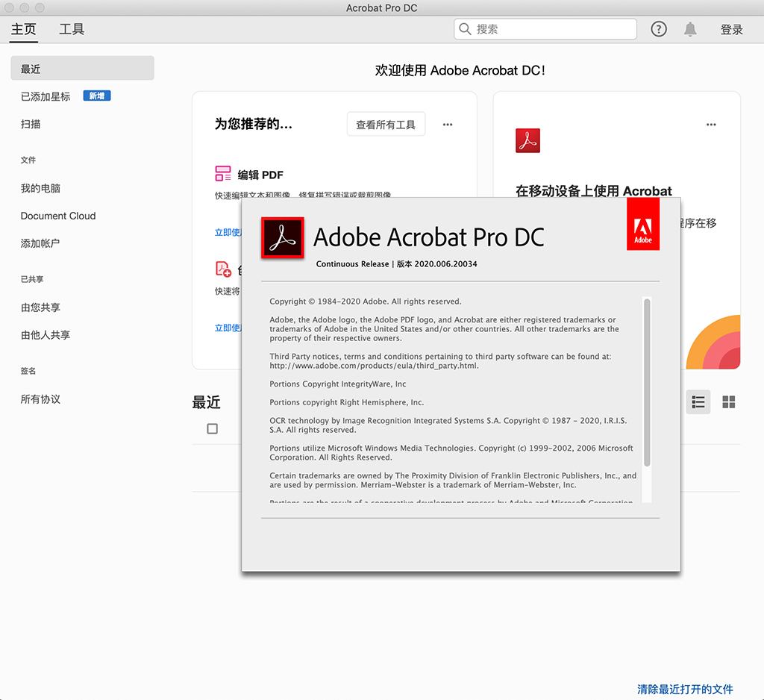Click the 登录 sign-in button
Viewport: 764px width, 700px height.
pyautogui.click(x=731, y=29)
